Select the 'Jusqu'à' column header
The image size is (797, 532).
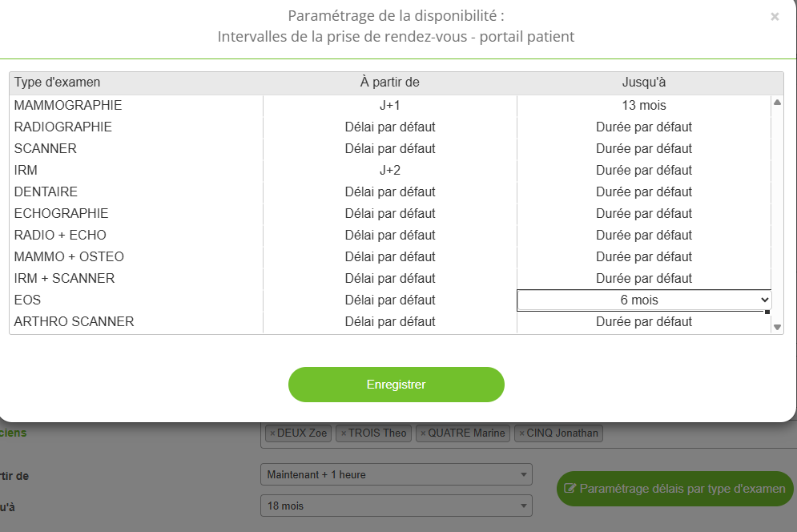pyautogui.click(x=644, y=83)
